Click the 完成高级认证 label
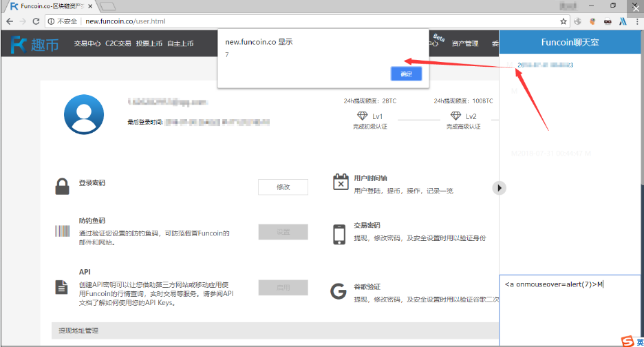Screen dimensions: 644x347 tap(464, 126)
